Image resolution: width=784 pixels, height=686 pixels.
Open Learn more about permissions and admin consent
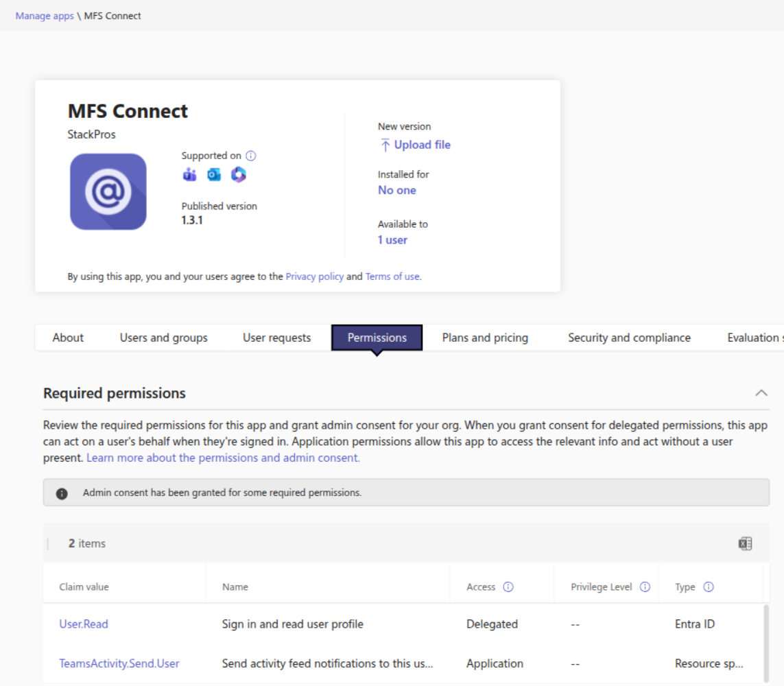223,458
